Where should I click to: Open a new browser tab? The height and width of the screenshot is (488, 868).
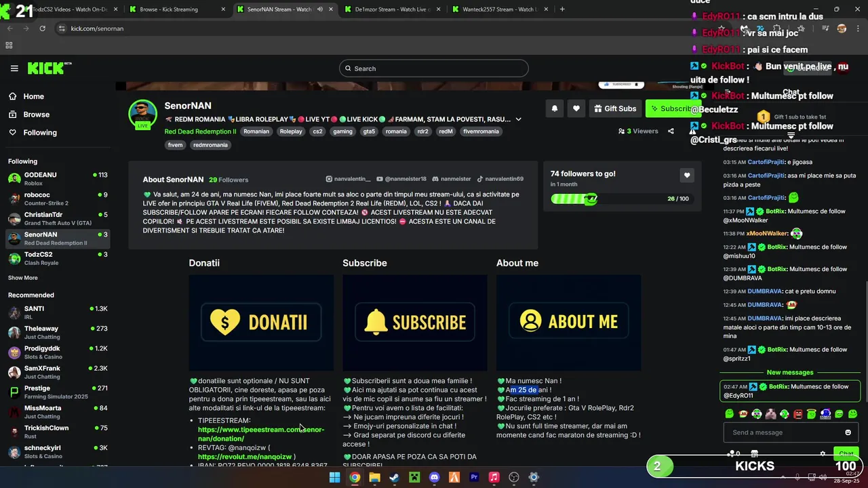[x=562, y=9]
